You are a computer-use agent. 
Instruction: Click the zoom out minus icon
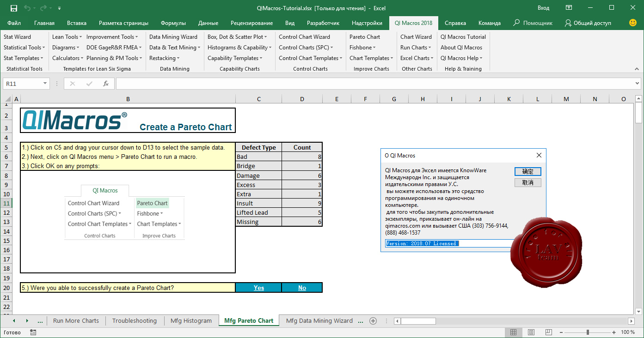click(562, 332)
